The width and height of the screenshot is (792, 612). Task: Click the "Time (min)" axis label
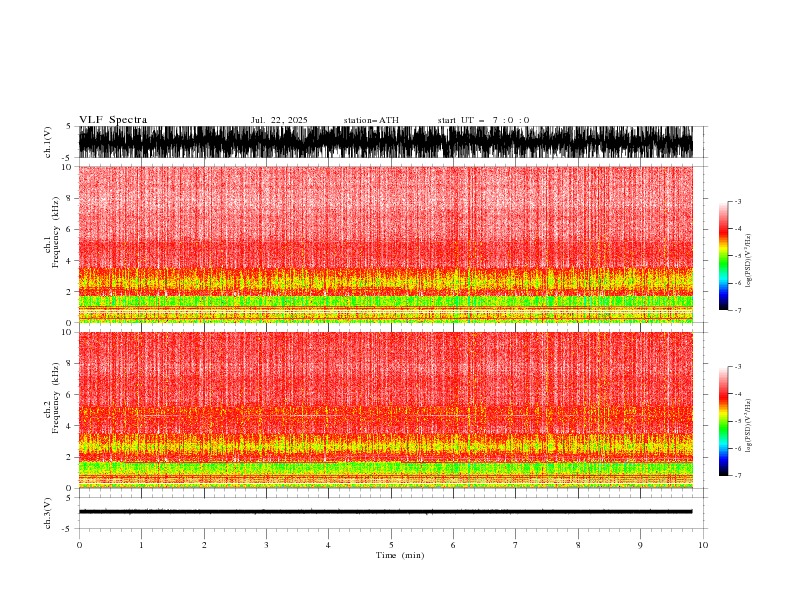(x=400, y=555)
